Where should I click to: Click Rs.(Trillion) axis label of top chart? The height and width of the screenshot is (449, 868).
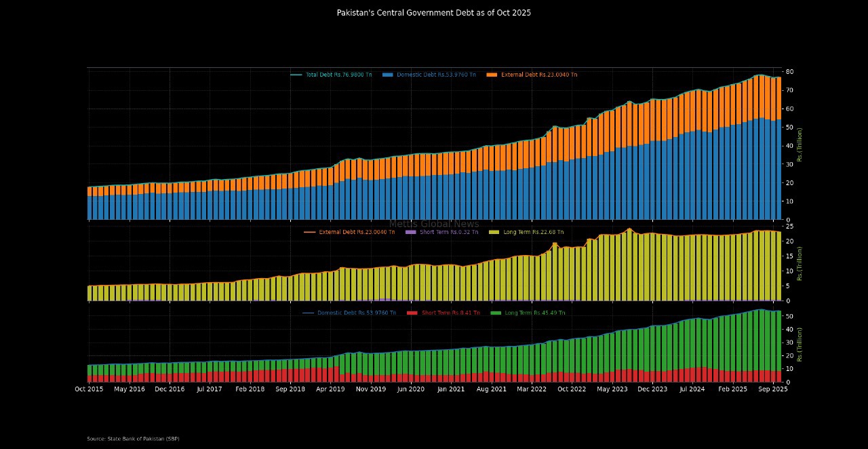[800, 144]
